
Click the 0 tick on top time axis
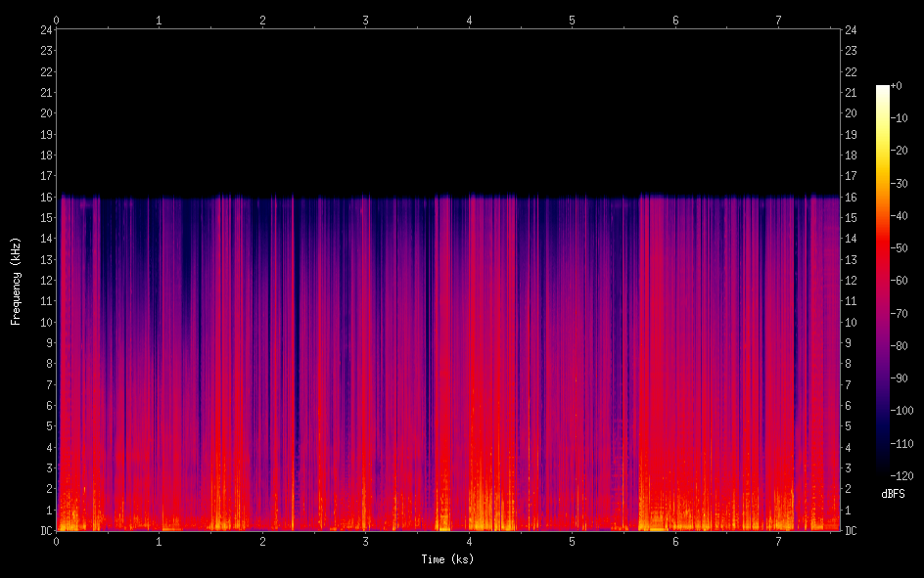pyautogui.click(x=57, y=20)
